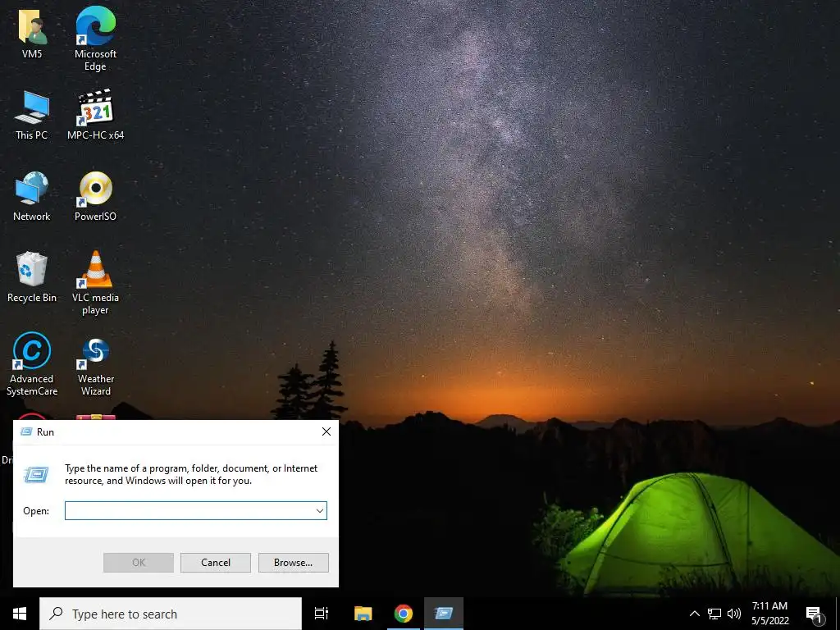Select the This PC desktop icon
Viewport: 840px width, 630px height.
pyautogui.click(x=32, y=115)
